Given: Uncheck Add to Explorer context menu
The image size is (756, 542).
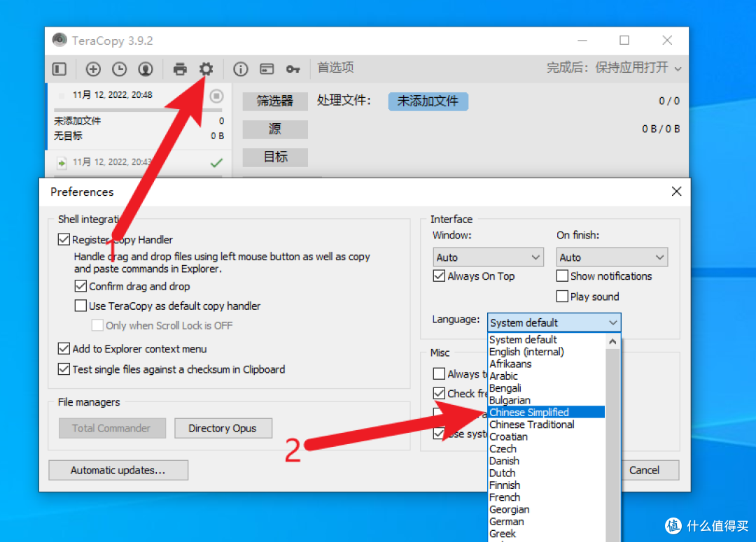Looking at the screenshot, I should pos(64,348).
